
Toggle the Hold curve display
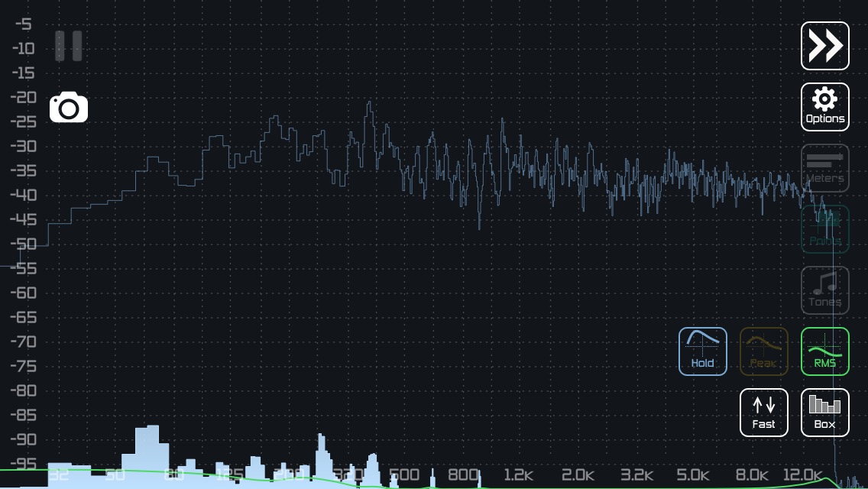(x=702, y=351)
